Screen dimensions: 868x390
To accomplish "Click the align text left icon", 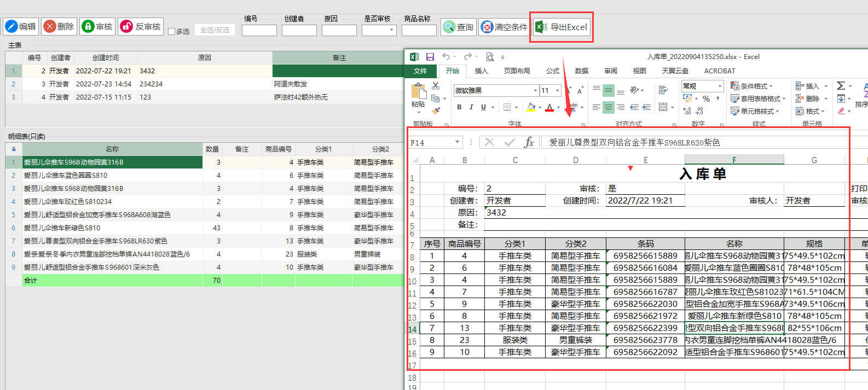I will coord(597,108).
